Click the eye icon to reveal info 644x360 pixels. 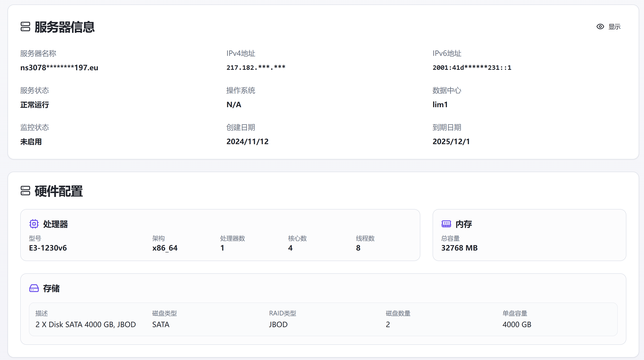(600, 26)
